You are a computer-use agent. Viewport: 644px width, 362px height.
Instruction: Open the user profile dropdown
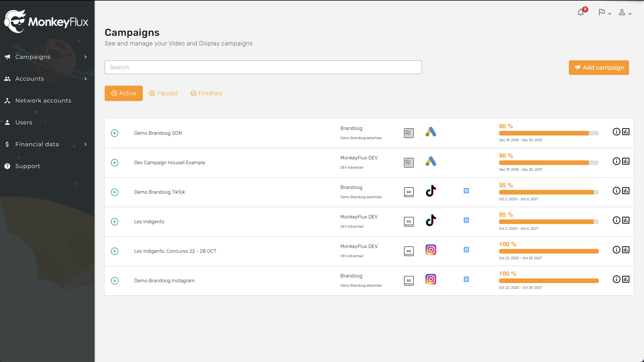click(x=624, y=12)
